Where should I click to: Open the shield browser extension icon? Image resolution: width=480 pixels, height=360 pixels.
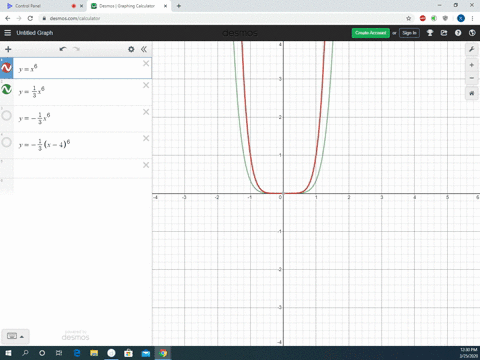(x=445, y=18)
